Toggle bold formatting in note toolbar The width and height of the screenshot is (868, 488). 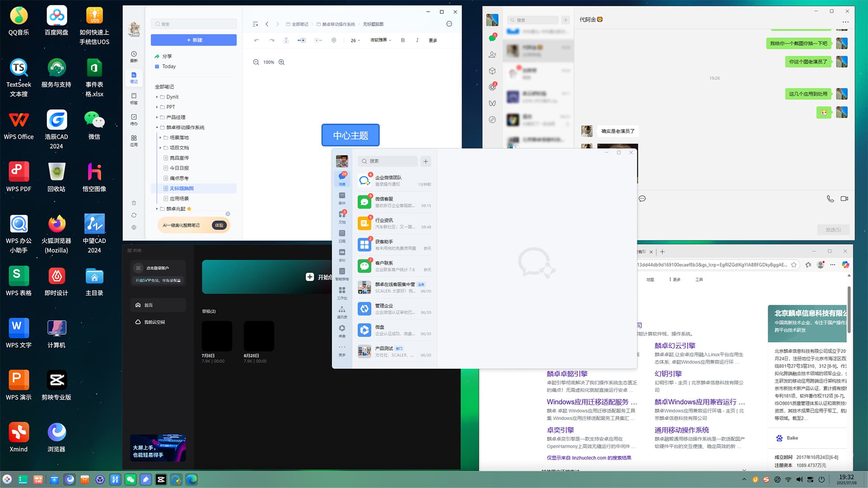403,40
